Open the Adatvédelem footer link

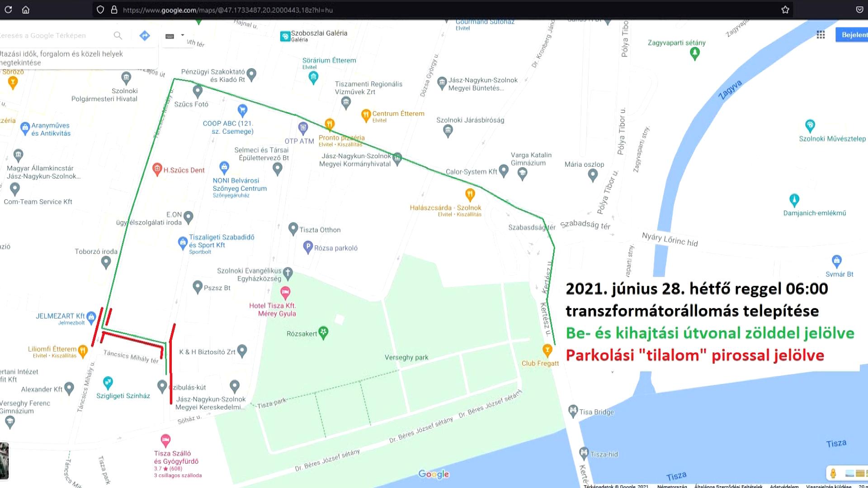(784, 486)
